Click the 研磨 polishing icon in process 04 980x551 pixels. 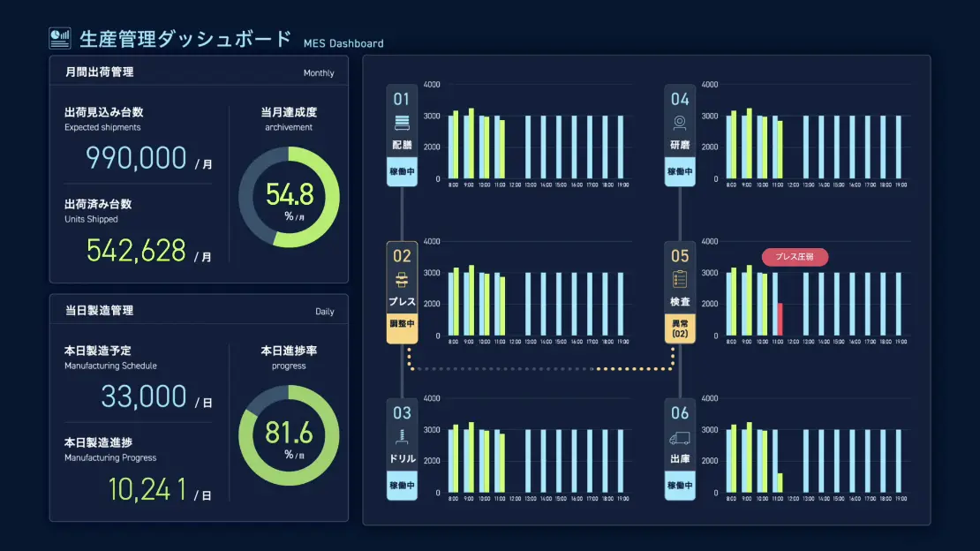tap(680, 123)
